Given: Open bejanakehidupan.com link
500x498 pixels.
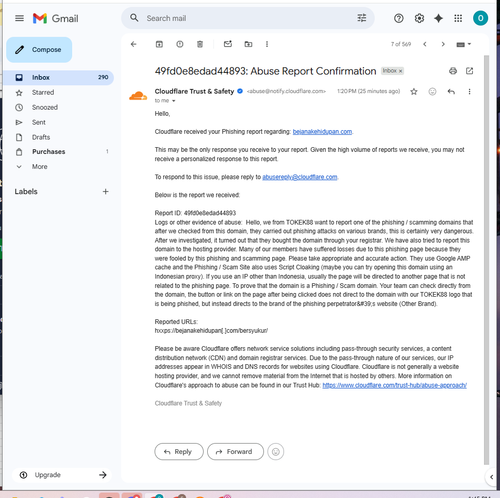Looking at the screenshot, I should (x=322, y=132).
